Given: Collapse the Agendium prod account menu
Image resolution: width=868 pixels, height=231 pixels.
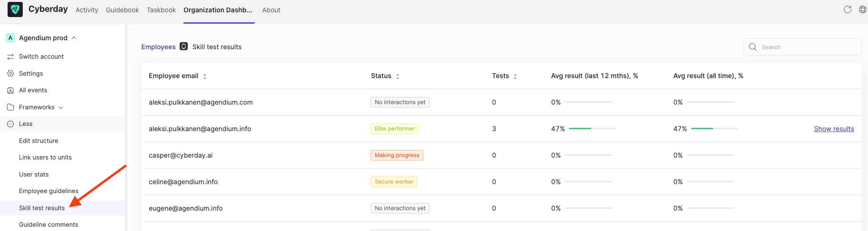Looking at the screenshot, I should (74, 38).
